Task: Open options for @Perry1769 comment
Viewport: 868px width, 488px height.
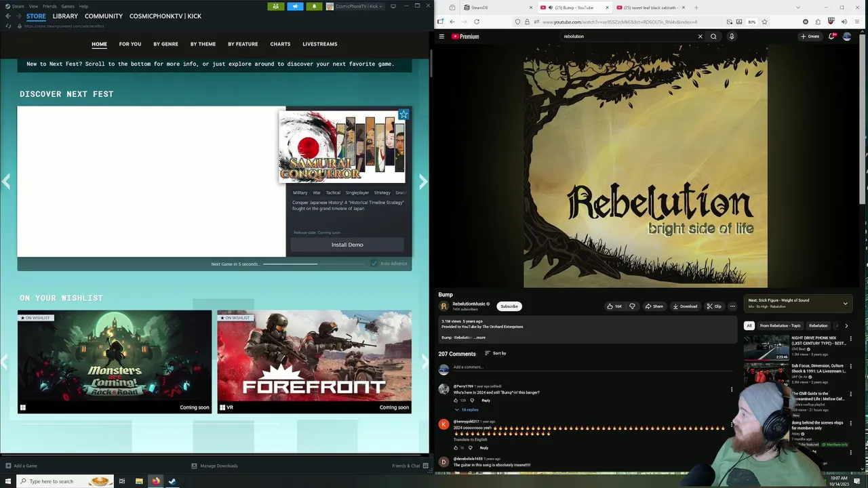Action: pyautogui.click(x=732, y=390)
